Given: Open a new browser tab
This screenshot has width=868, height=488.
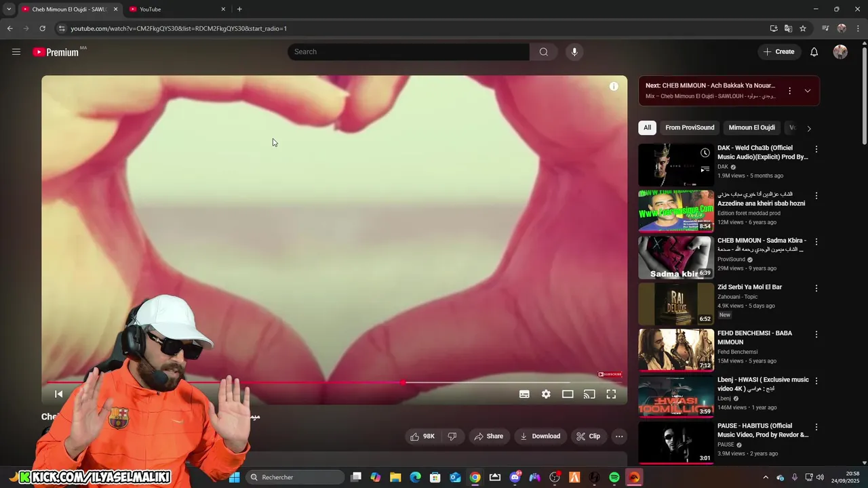Looking at the screenshot, I should click(239, 9).
